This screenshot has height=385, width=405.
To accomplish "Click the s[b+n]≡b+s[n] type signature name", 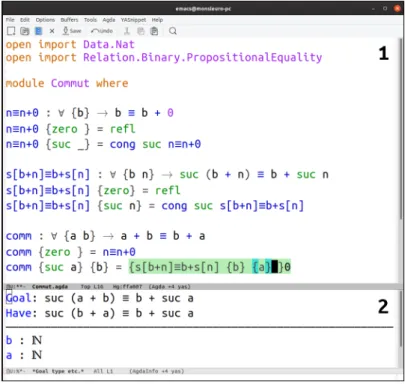I will coord(48,174).
